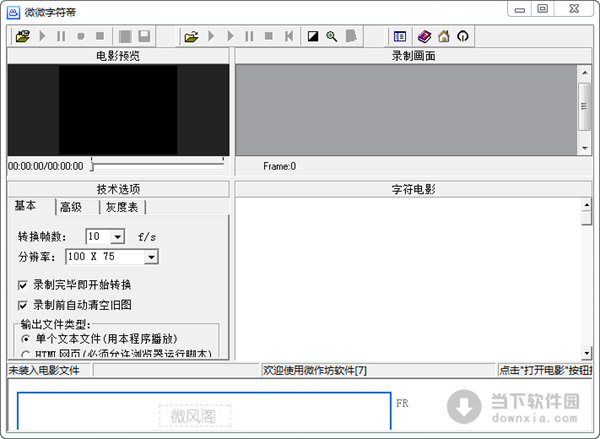Click the 字符电影 scrollbar up arrow
Image resolution: width=600 pixels, height=439 pixels.
coord(586,205)
